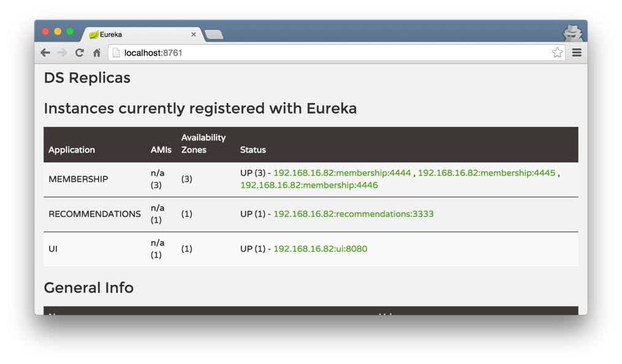Click the Application column header

pos(72,150)
